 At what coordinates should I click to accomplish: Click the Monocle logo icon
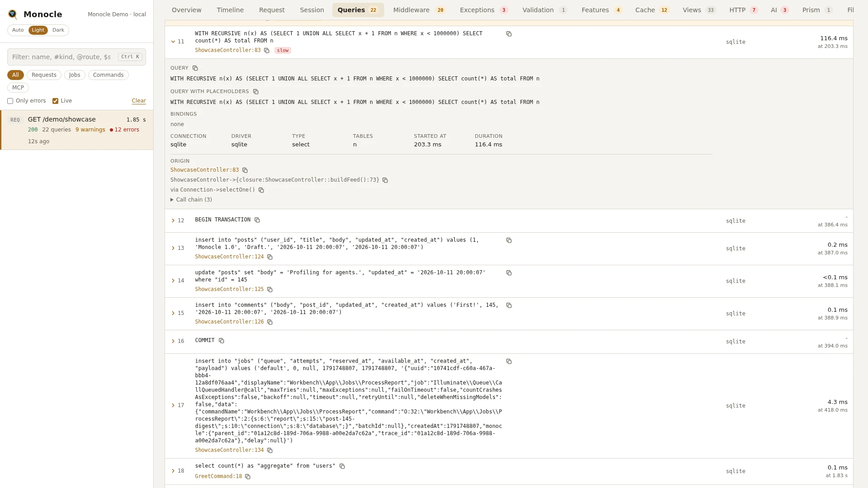coord(13,14)
